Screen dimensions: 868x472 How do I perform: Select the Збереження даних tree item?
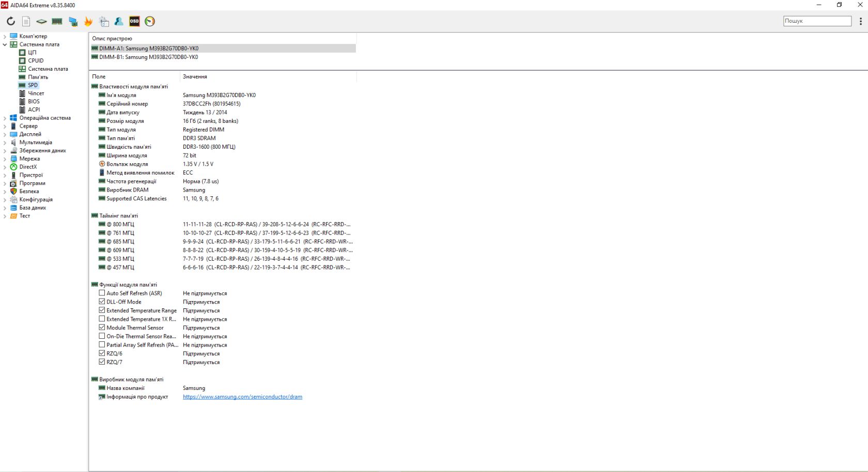pos(43,151)
